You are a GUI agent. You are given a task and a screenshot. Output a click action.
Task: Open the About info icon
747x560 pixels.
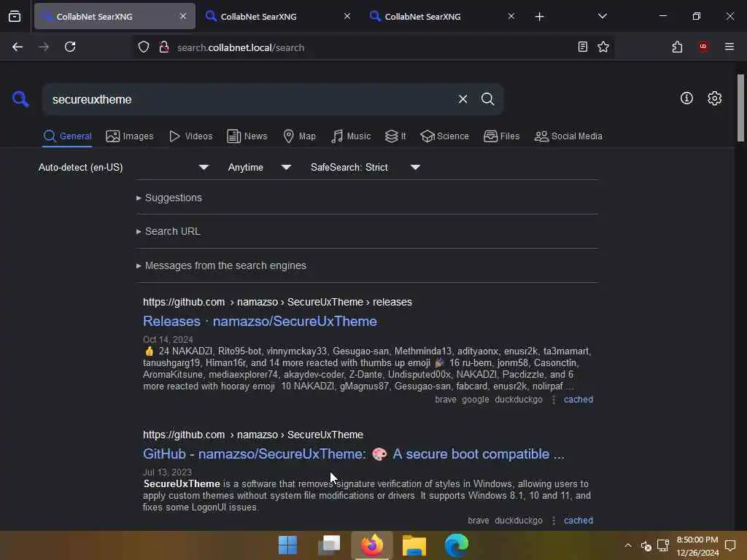tap(686, 98)
